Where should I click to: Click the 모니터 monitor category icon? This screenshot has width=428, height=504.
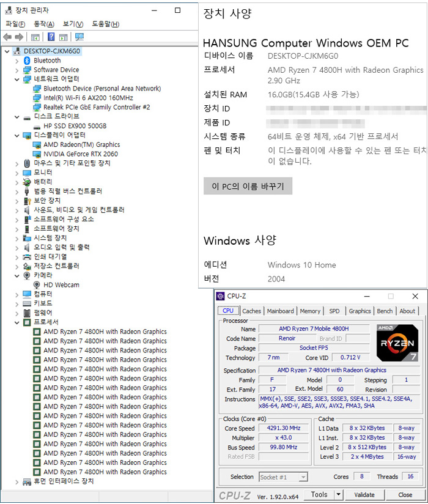(x=27, y=173)
